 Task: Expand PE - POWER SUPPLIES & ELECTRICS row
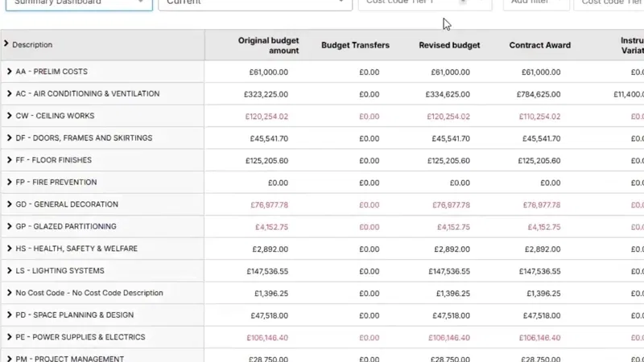[x=9, y=337]
